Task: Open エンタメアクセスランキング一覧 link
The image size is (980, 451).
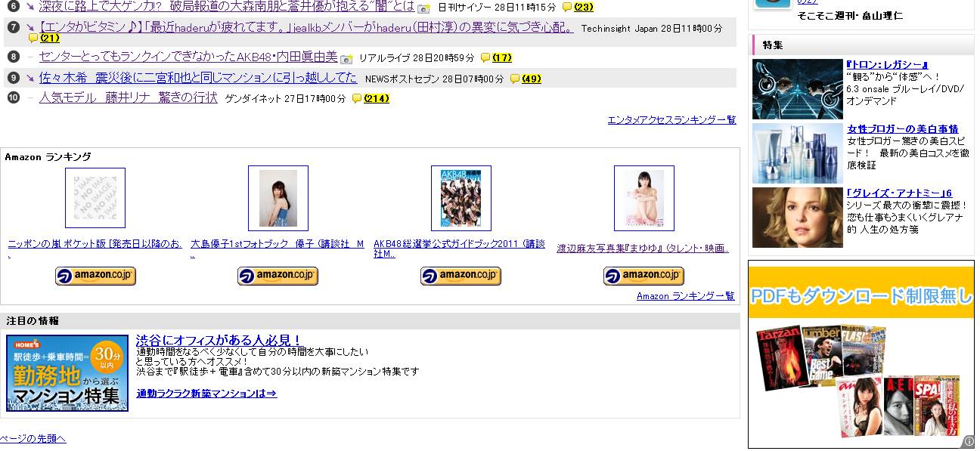Action: point(671,120)
